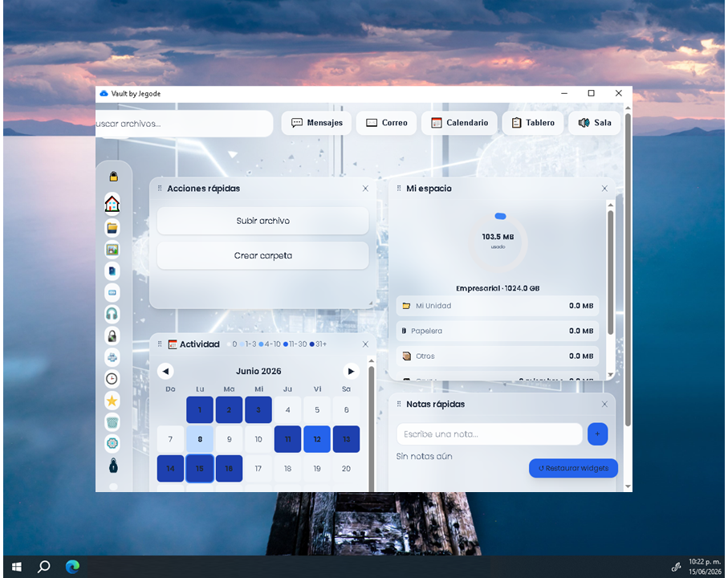This screenshot has height=578, width=728.
Task: Click the Actividad panel scrollbar thumb
Action: pyautogui.click(x=372, y=429)
